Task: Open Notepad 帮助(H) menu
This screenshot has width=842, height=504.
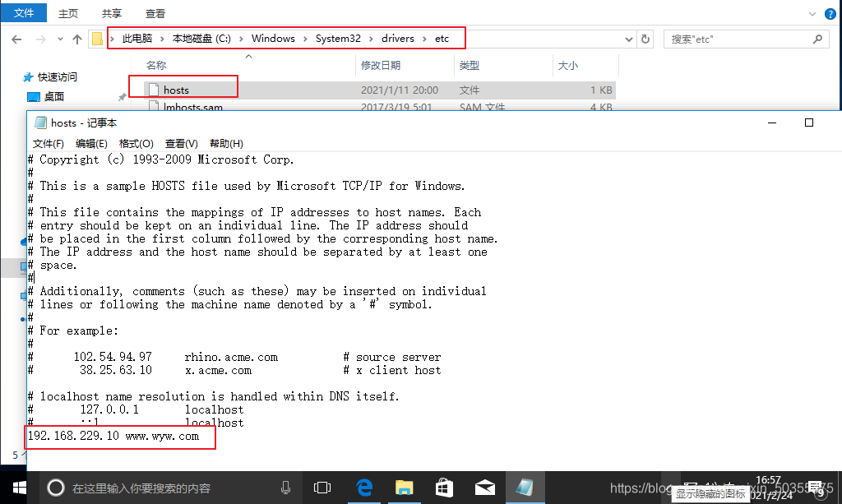Action: (x=226, y=143)
